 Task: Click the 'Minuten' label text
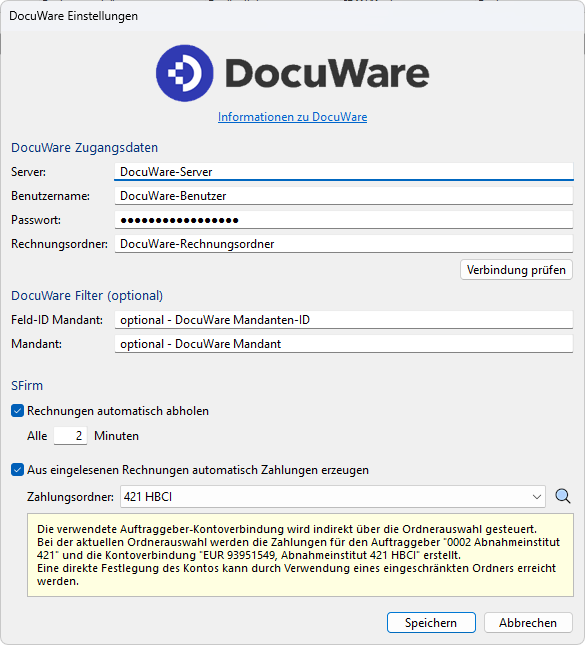pyautogui.click(x=116, y=436)
